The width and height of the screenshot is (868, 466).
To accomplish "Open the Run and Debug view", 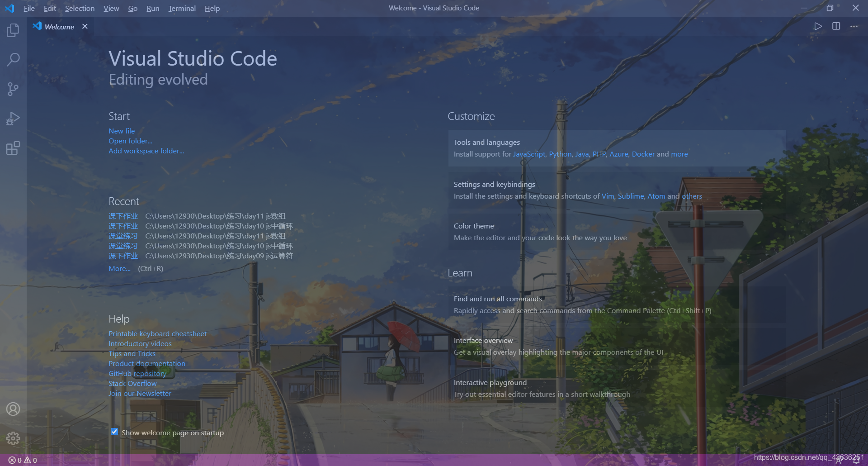I will [x=13, y=119].
